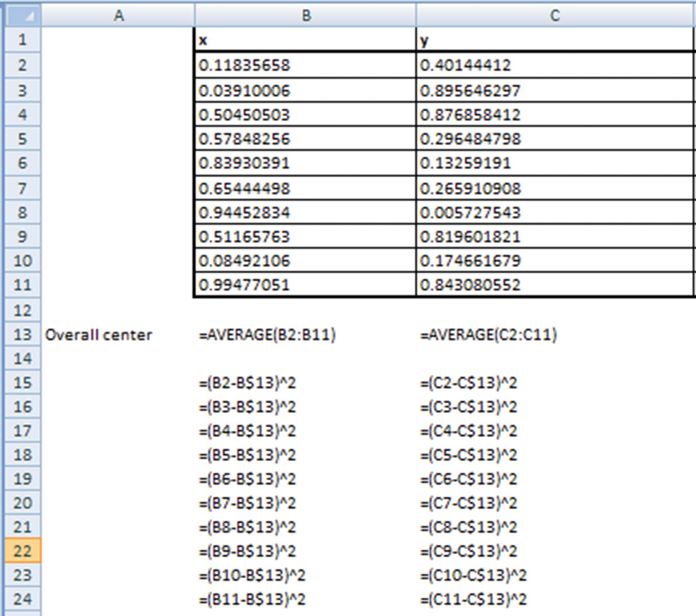Select formula cell =(C5-C$13)^2
696x616 pixels.
pos(555,455)
